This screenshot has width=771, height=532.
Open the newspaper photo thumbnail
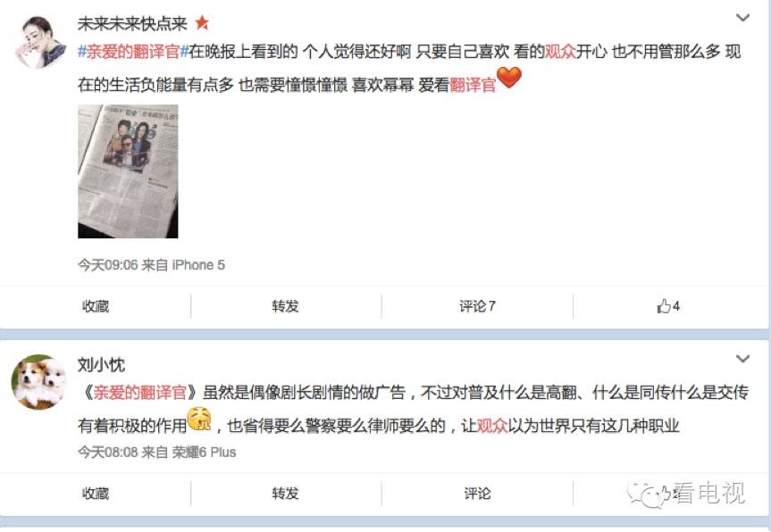[128, 171]
